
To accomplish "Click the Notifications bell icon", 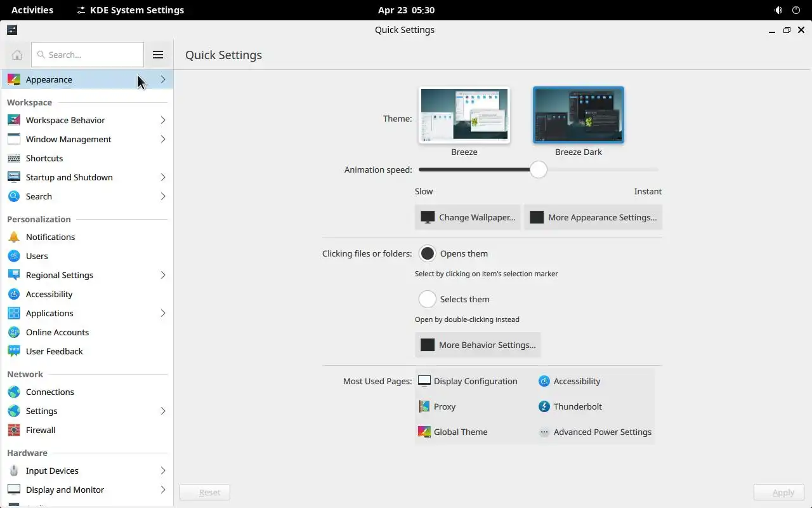I will point(14,237).
